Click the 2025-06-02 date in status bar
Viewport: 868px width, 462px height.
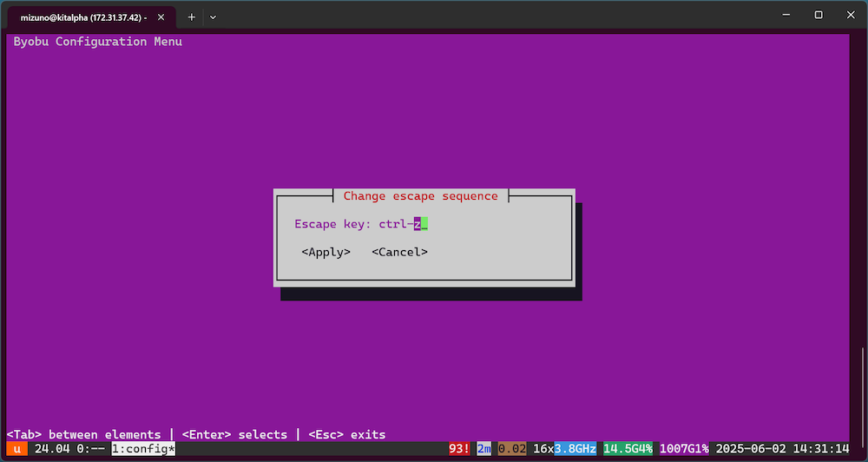coord(751,449)
